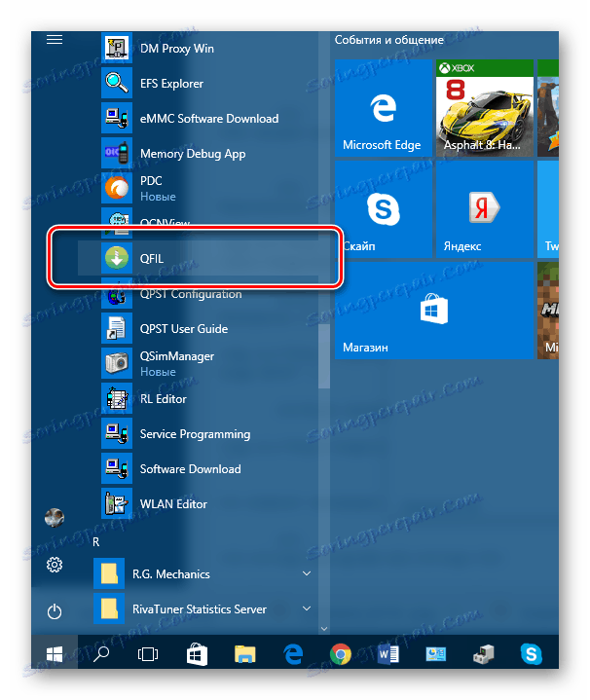Open the Яндекс tile
This screenshot has height=700, width=590.
point(485,209)
